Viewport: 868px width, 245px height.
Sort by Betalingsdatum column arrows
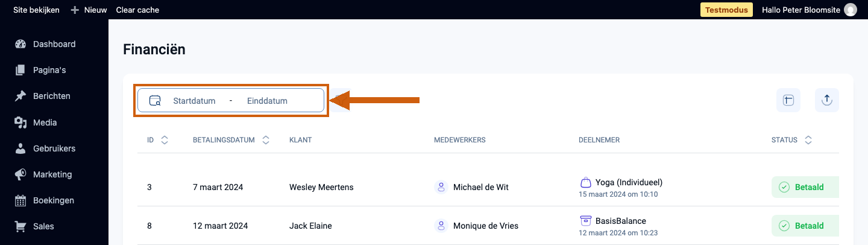tap(266, 140)
